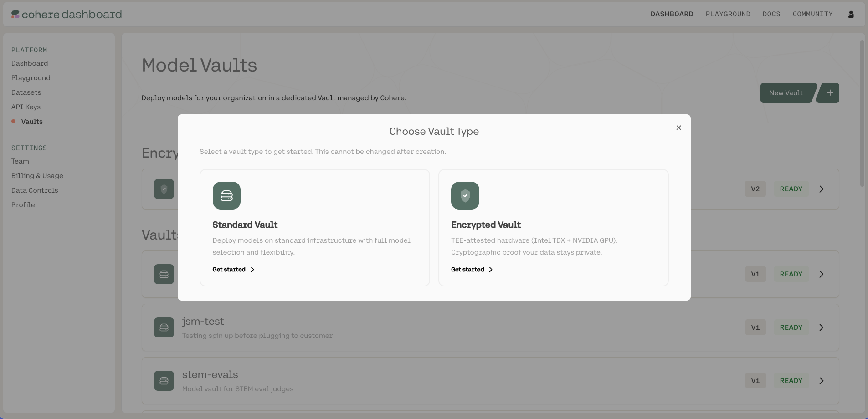Click the stem-evals vault name
This screenshot has height=419, width=868.
point(210,375)
